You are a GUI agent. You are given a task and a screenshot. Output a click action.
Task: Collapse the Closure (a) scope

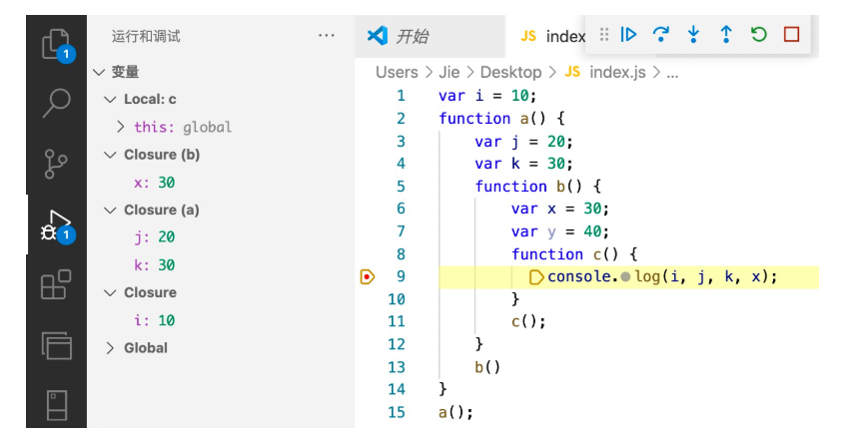(110, 210)
